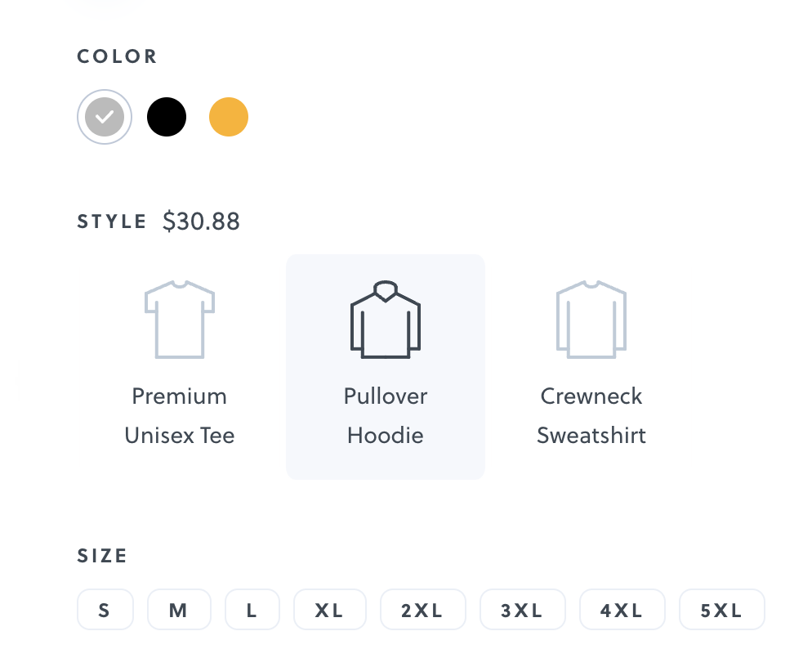Viewport: 812px width, 649px height.
Task: Choose the 5XL size button
Action: point(721,610)
